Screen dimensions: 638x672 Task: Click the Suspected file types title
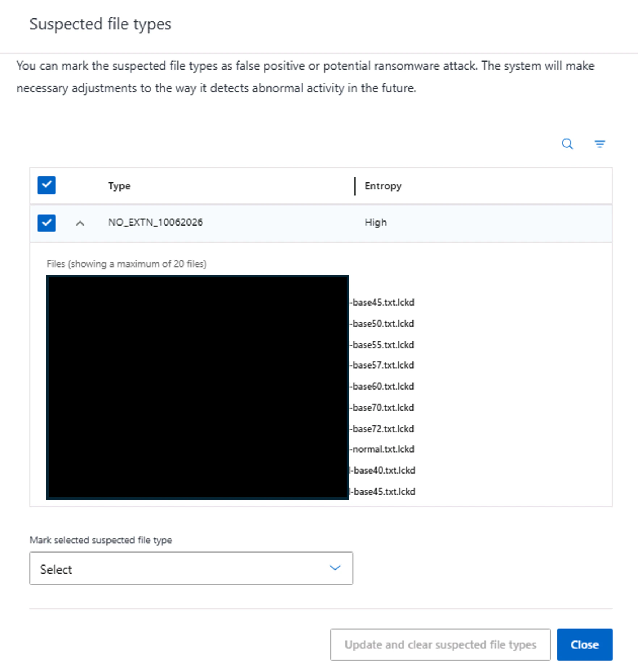pos(100,24)
